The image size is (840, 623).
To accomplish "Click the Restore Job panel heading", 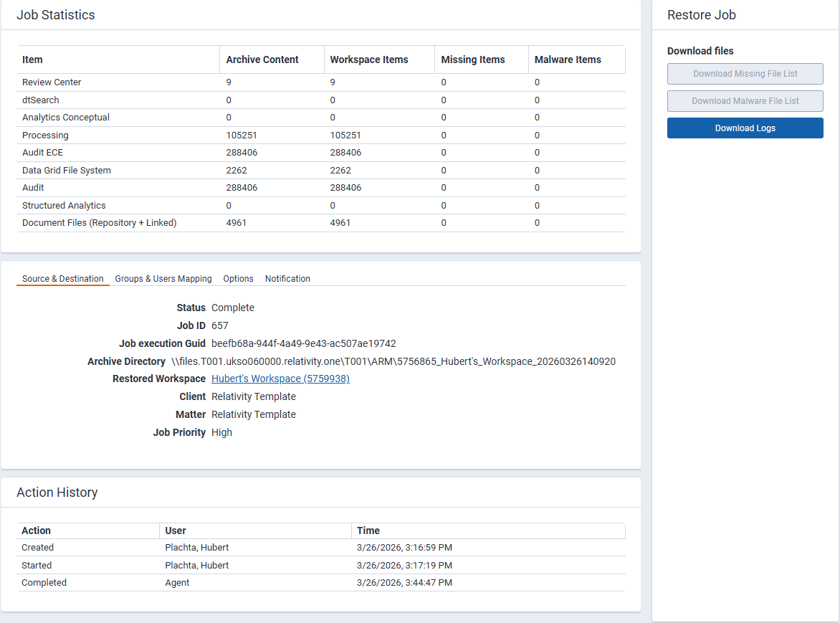I will coord(701,15).
